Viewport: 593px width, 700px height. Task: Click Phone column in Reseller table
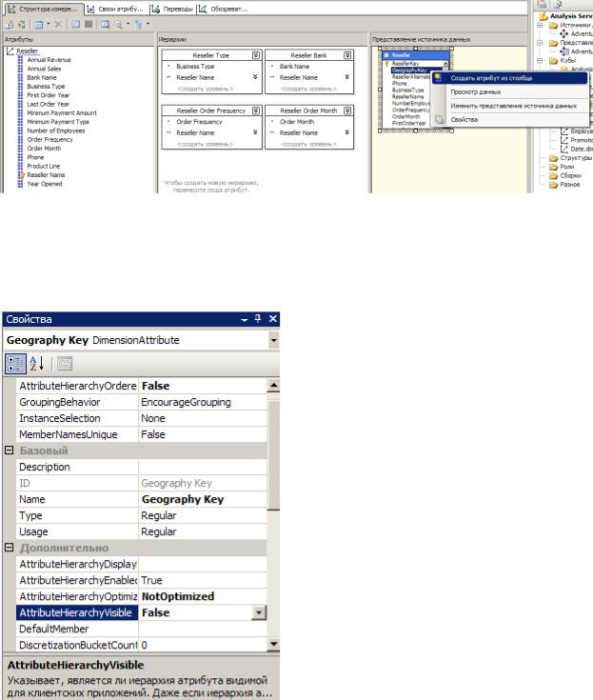[400, 84]
